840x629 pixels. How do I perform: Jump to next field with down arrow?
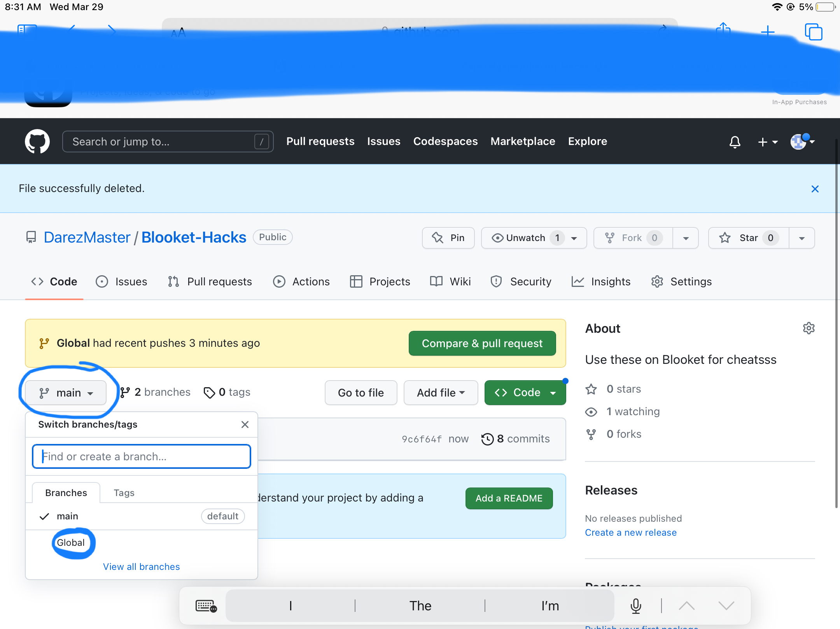click(726, 606)
